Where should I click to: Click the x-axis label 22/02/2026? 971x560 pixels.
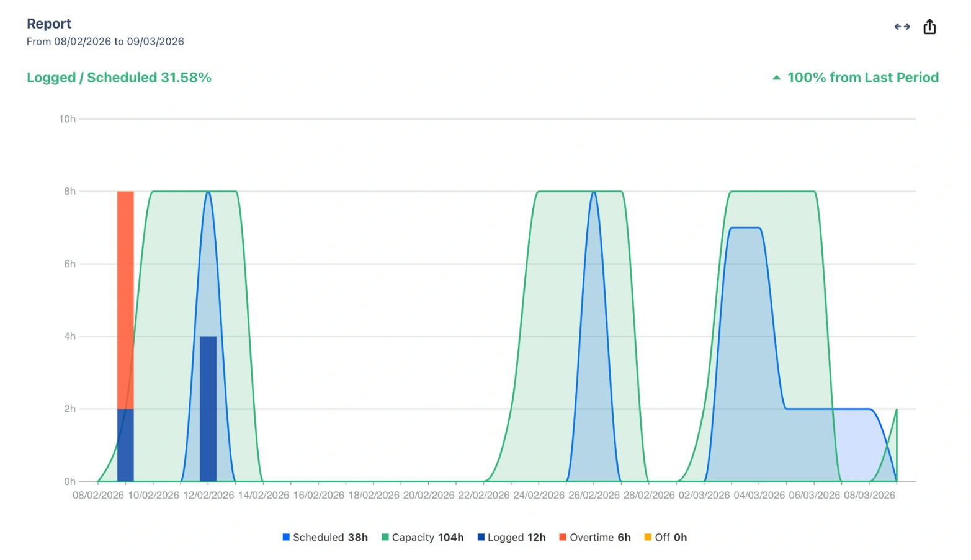tap(484, 495)
